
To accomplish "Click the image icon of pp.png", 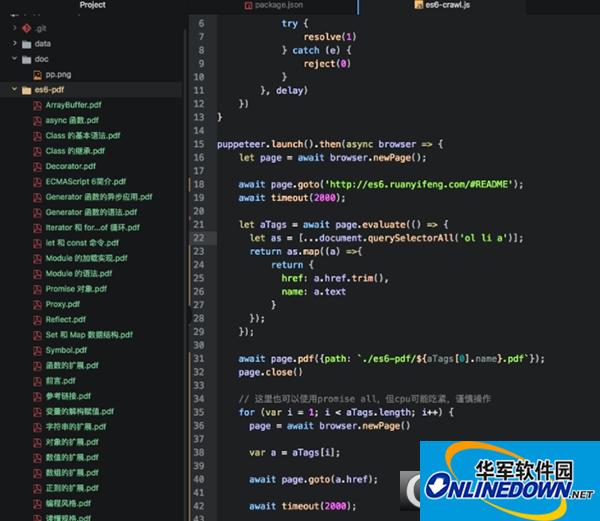I will [37, 75].
